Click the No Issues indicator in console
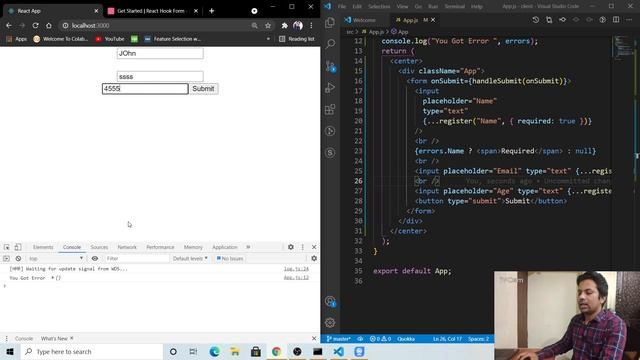640x360 pixels. point(230,258)
